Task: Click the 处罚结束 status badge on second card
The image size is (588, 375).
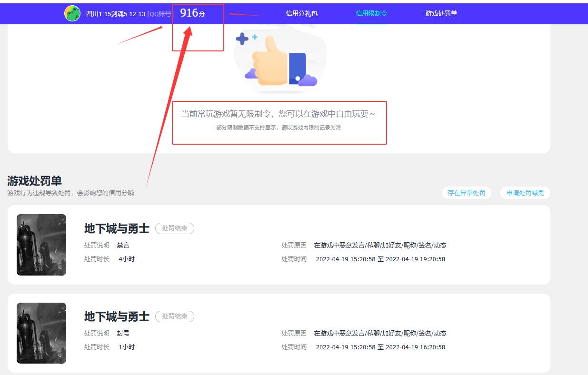Action: pyautogui.click(x=174, y=316)
